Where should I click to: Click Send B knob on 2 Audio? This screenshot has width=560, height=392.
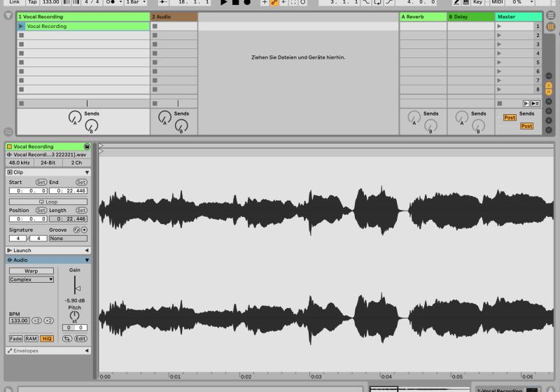click(x=181, y=125)
